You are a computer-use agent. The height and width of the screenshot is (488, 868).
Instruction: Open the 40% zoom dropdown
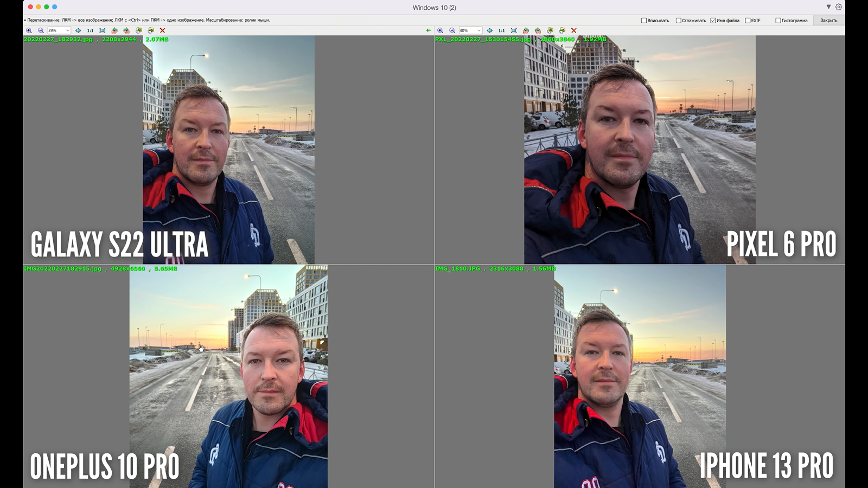click(478, 30)
